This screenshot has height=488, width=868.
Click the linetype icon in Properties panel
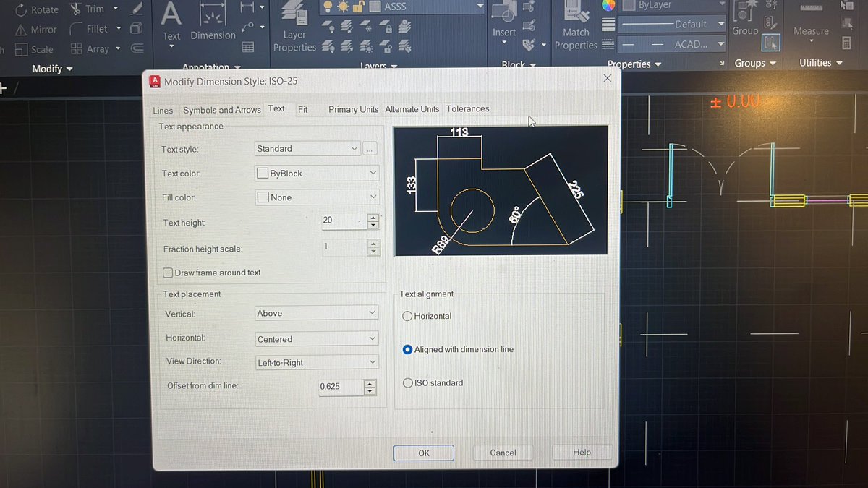click(x=608, y=44)
